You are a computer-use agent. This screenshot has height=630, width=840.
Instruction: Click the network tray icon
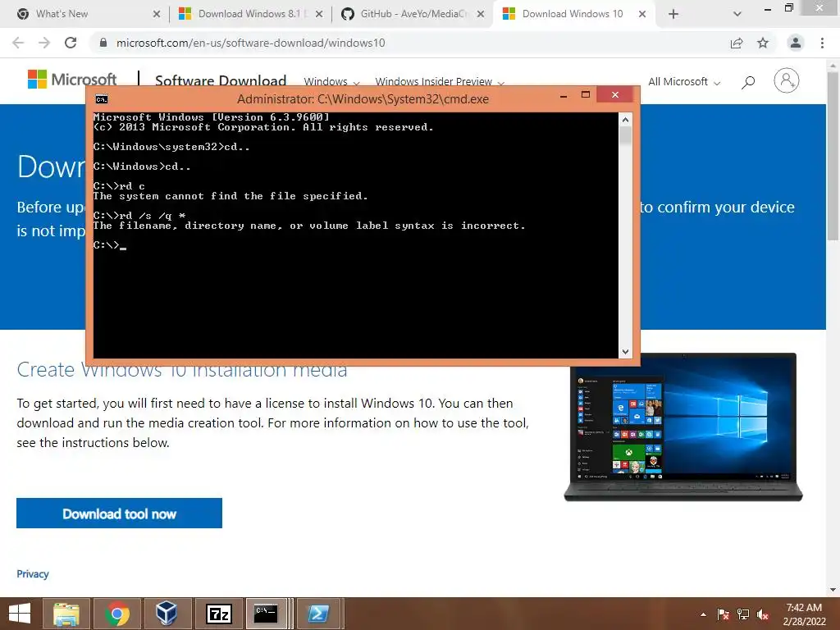tap(743, 614)
